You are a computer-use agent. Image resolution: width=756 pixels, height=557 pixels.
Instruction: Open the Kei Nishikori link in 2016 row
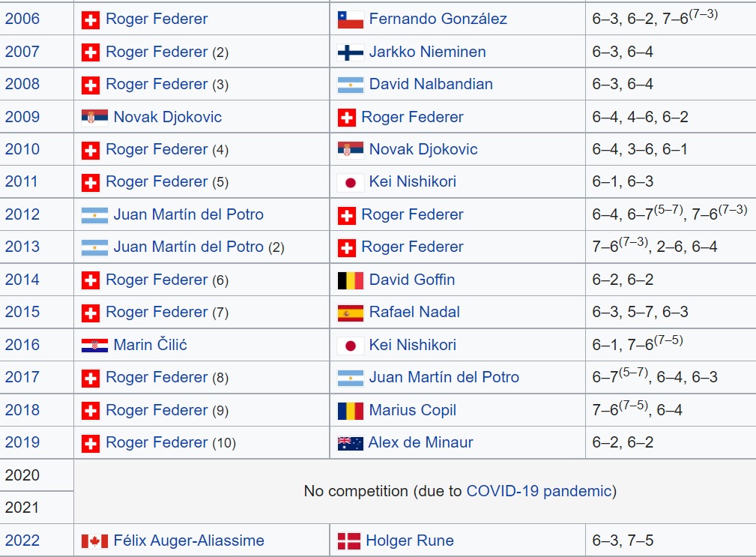[x=413, y=345]
